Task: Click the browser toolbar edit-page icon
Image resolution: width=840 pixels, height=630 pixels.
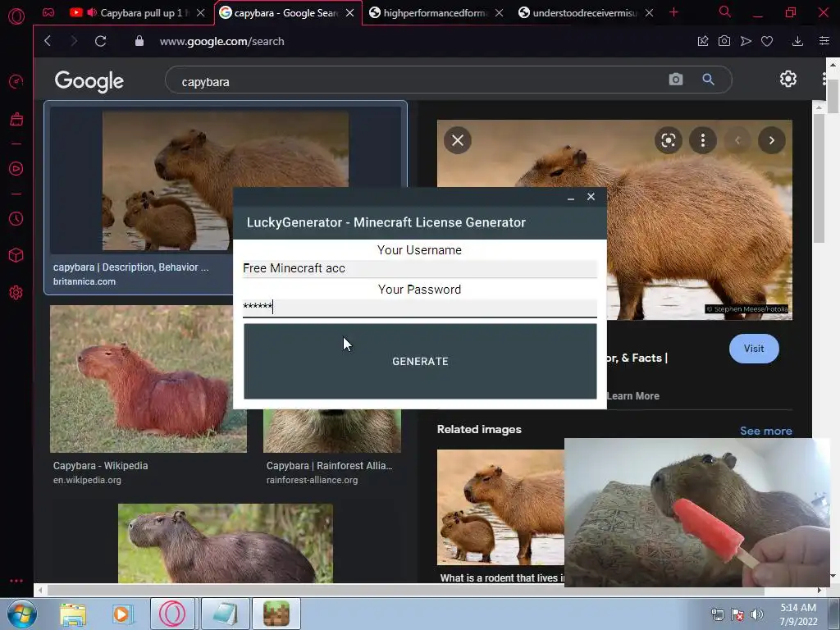Action: [x=703, y=41]
